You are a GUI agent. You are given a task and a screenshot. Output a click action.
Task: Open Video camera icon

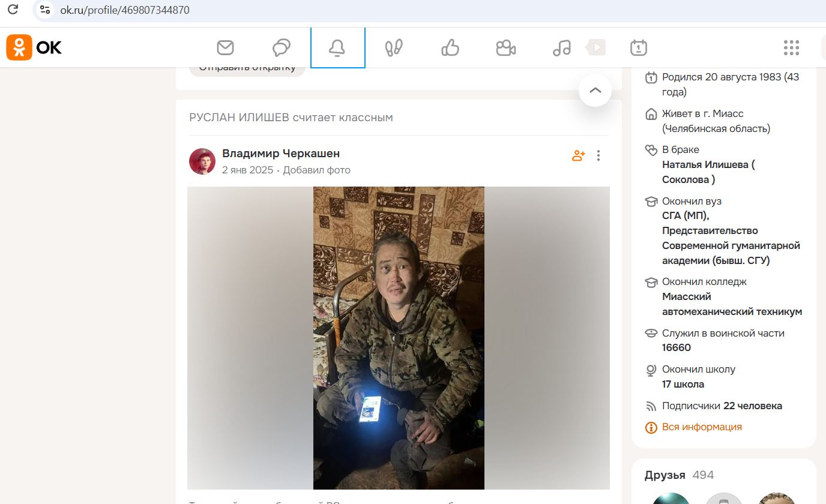[x=506, y=47]
